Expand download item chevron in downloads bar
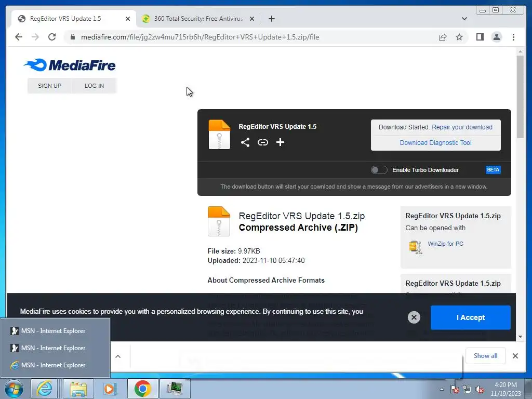This screenshot has width=532, height=399. 118,356
